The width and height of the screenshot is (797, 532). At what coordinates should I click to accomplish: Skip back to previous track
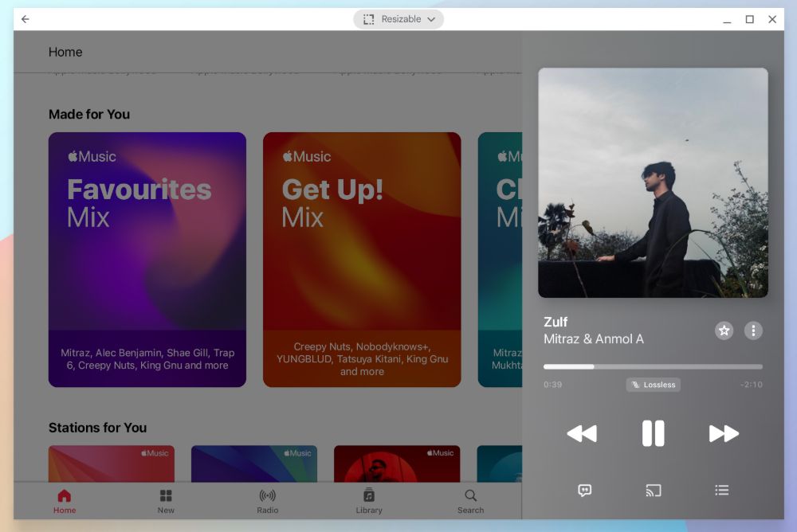click(x=582, y=433)
